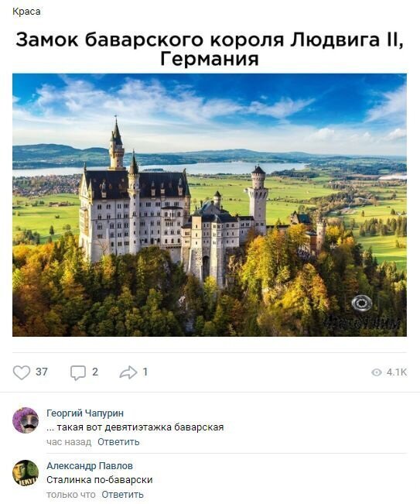Viewport: 420px width, 504px height.
Task: Click the 'час назад' comment timestamp
Action: 69,442
